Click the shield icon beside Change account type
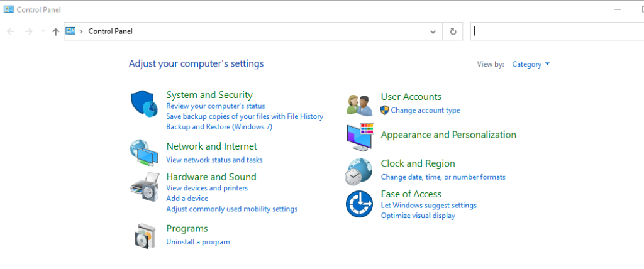Image resolution: width=644 pixels, height=269 pixels. coord(384,110)
